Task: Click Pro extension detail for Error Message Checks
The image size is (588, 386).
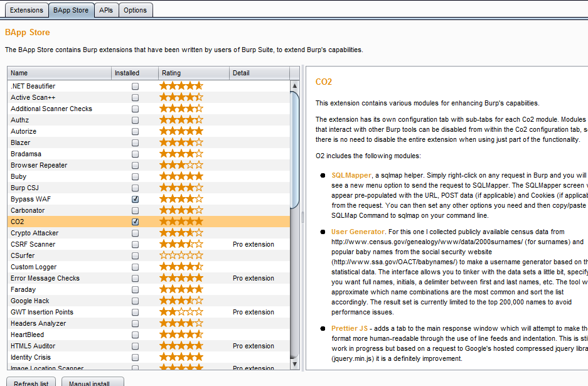Action: pyautogui.click(x=254, y=278)
